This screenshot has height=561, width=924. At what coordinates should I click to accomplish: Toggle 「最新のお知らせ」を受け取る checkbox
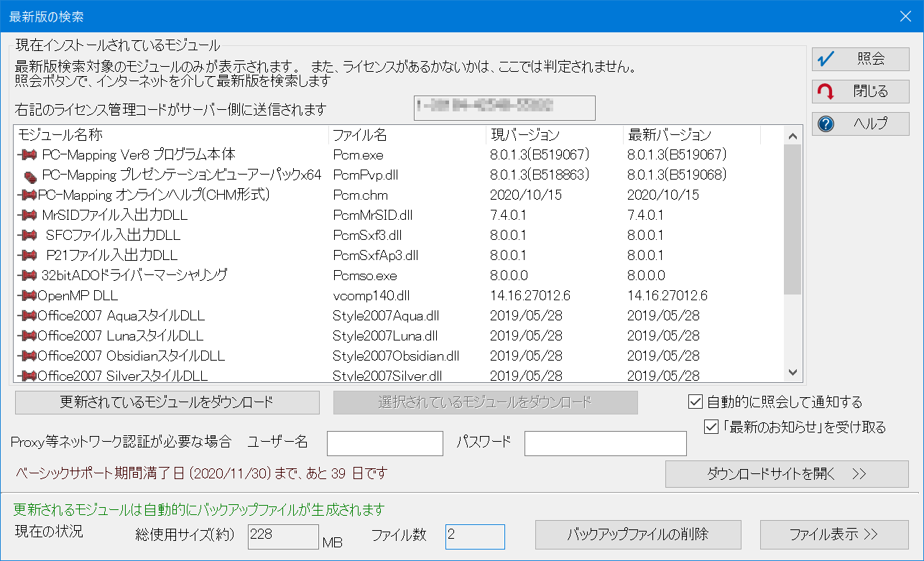pos(712,427)
